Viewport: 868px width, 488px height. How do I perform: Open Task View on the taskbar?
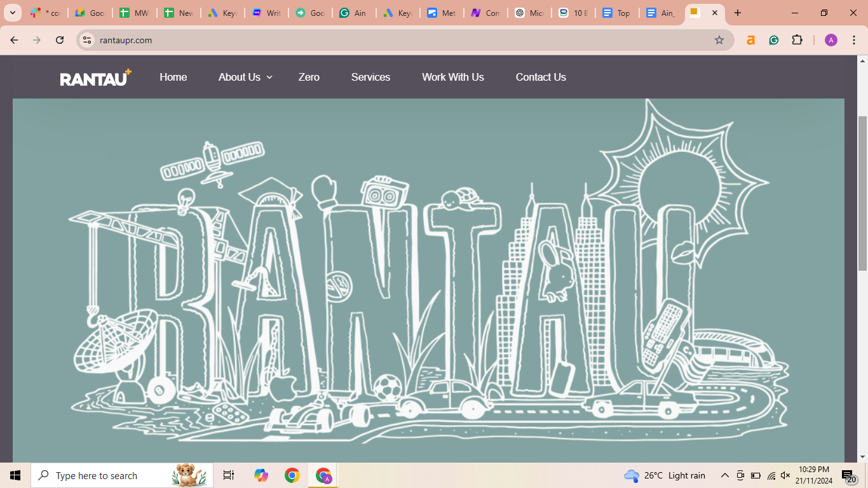[229, 475]
